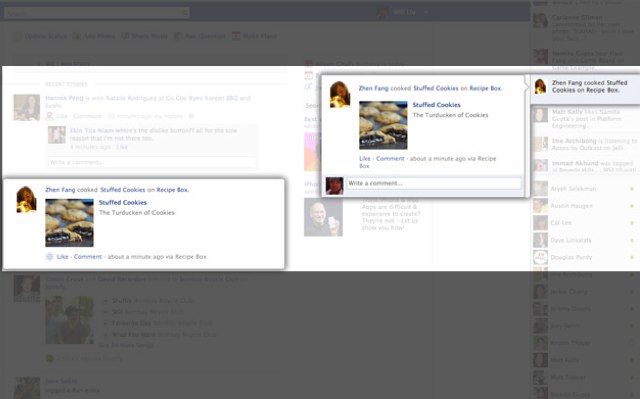Open the account dropdown arrow near Will Liu
The height and width of the screenshot is (399, 640).
(426, 12)
